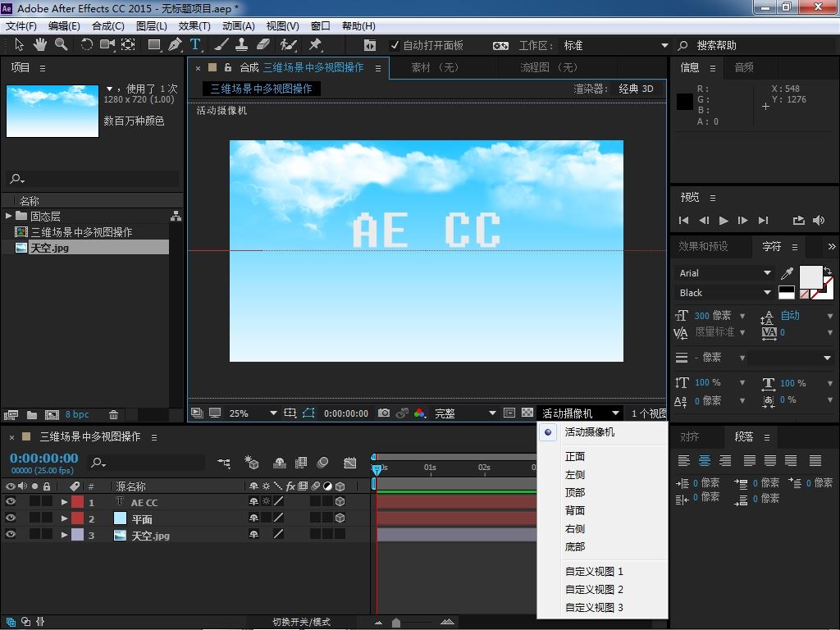Viewport: 840px width, 630px height.
Task: Toggle 3D layer switch for 平面 layer
Action: [x=340, y=518]
